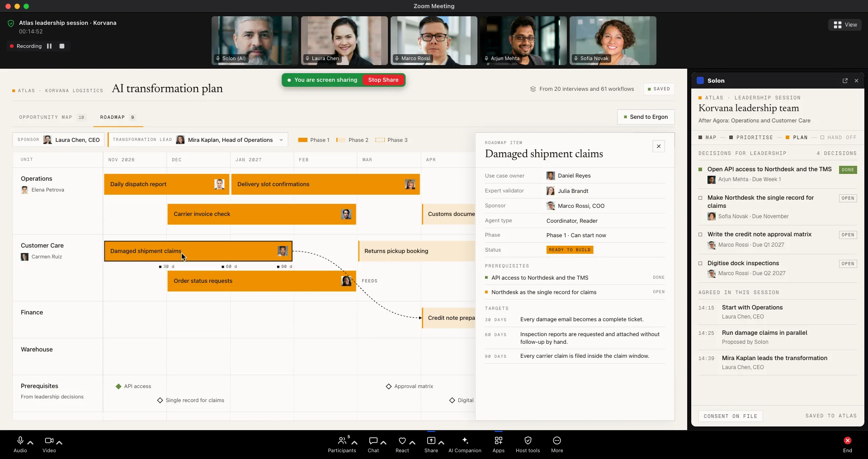Viewport: 868px width, 459px height.
Task: Open the Chat icon
Action: pyautogui.click(x=373, y=440)
